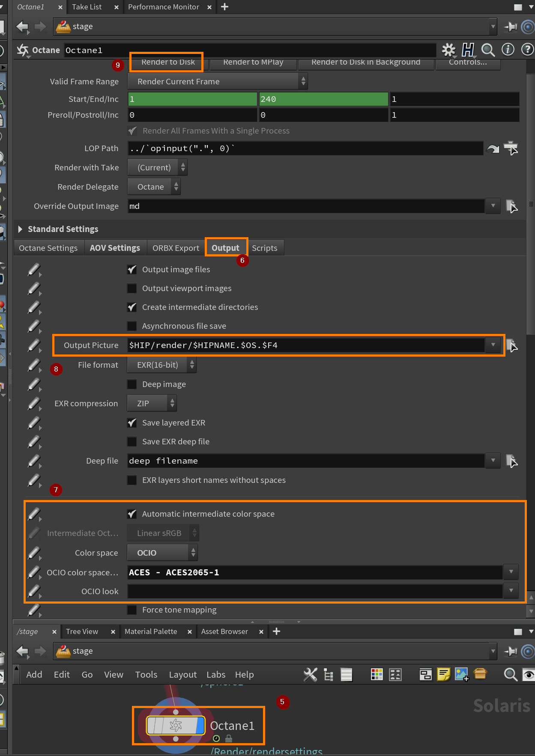Click file chooser icon beside Deep file

pos(512,461)
